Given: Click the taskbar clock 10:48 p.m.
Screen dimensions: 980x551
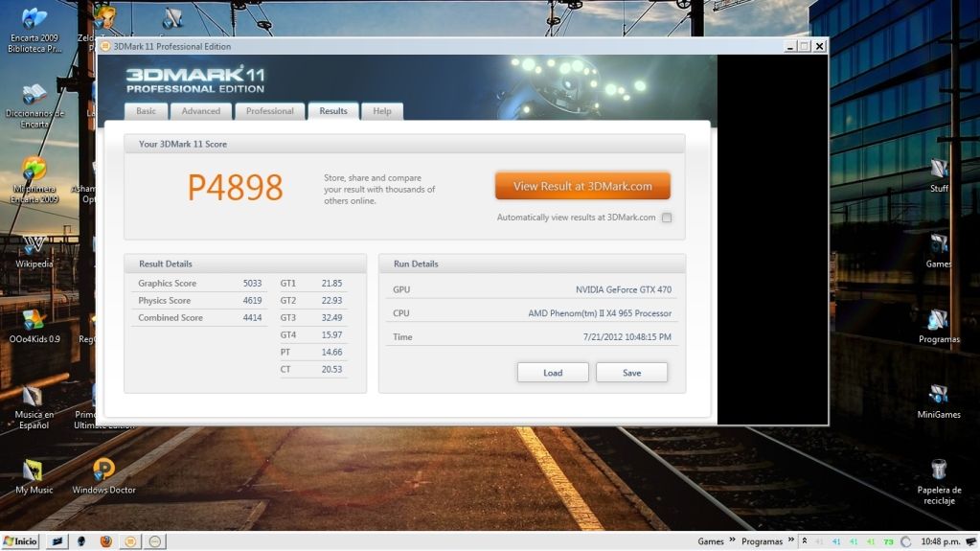Looking at the screenshot, I should 940,541.
